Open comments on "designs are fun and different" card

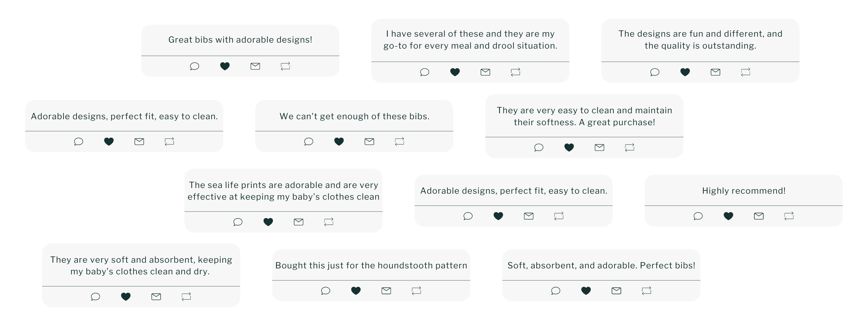(x=655, y=72)
